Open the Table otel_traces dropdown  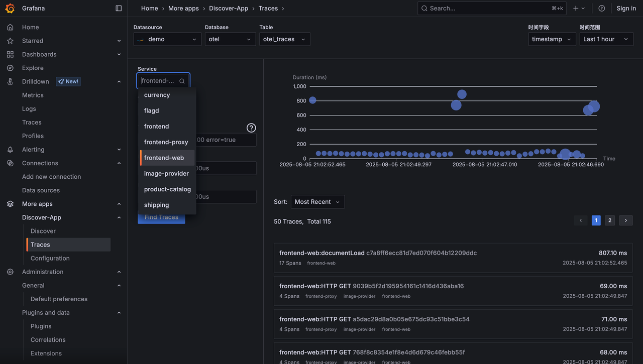(285, 39)
